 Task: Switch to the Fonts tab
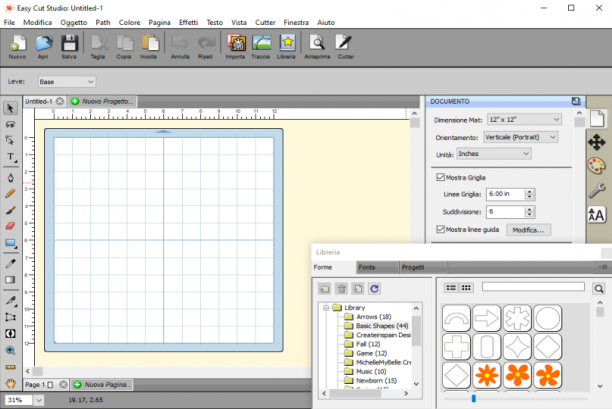(x=377, y=267)
